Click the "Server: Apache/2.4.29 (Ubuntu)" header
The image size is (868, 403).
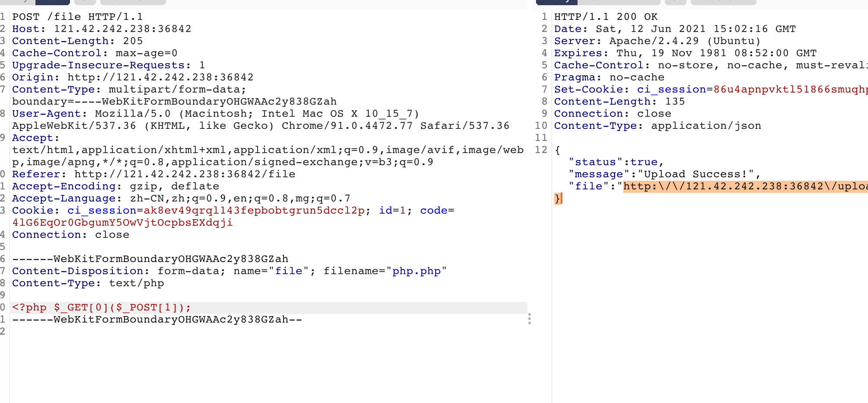point(657,41)
